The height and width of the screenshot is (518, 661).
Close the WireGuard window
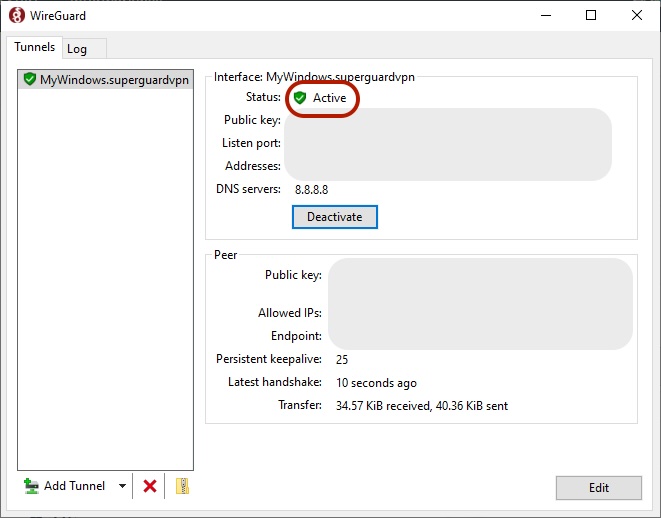(637, 16)
